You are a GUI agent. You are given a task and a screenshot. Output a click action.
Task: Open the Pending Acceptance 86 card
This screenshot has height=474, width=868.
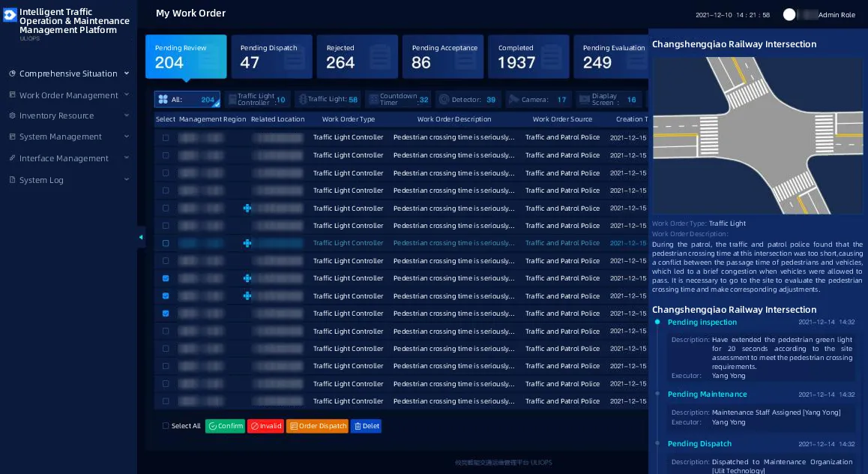coord(443,56)
